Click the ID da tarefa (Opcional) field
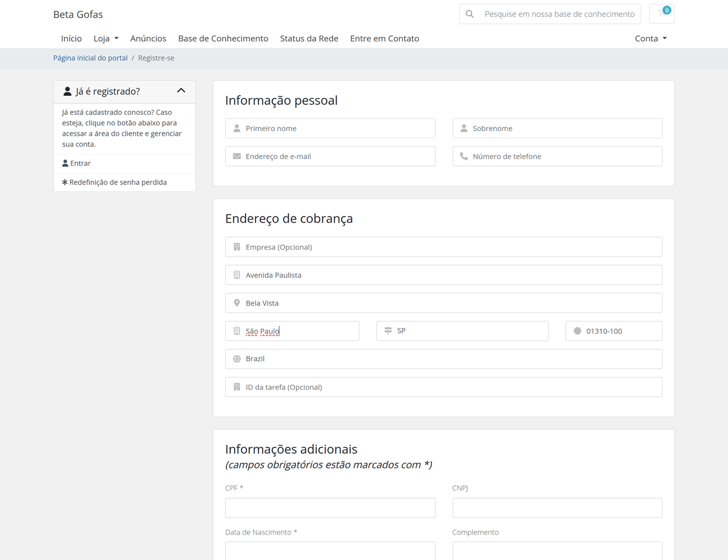Viewport: 728px width, 560px height. click(443, 387)
